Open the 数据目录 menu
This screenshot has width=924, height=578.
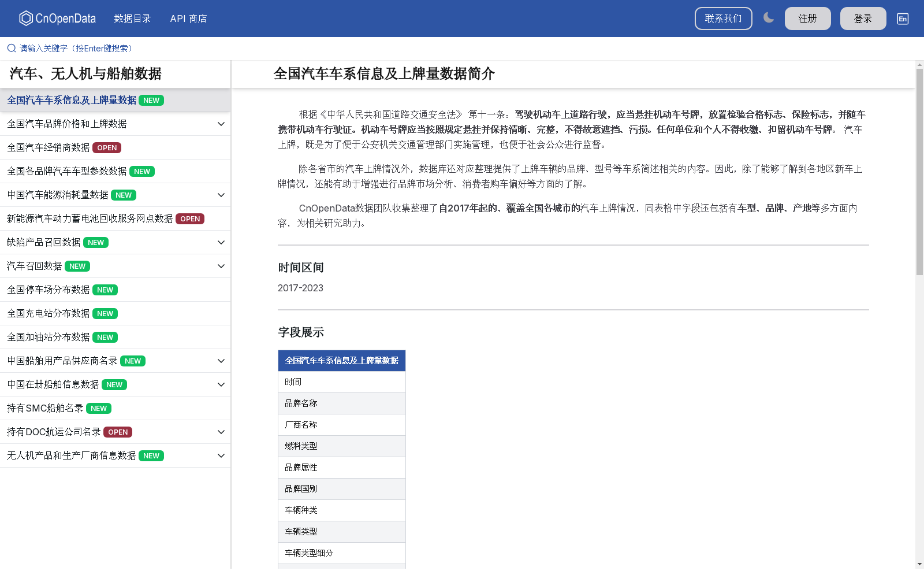[132, 18]
